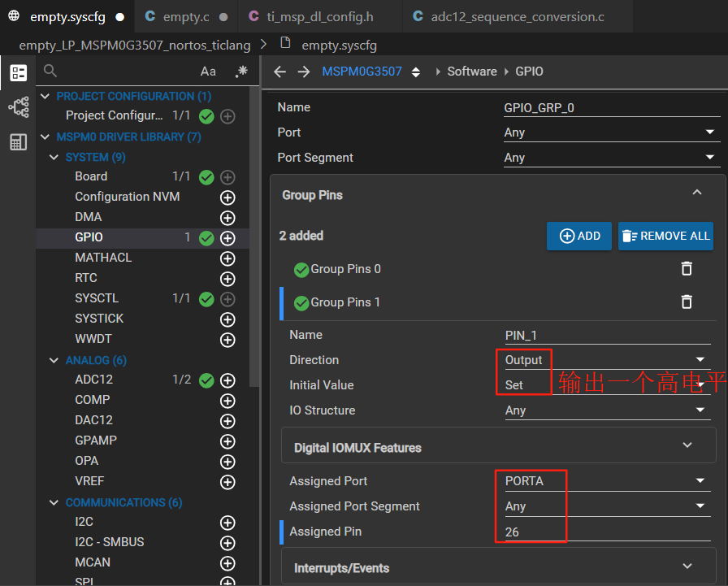Expand Interrupts/Events section
The width and height of the screenshot is (728, 586).
[687, 566]
